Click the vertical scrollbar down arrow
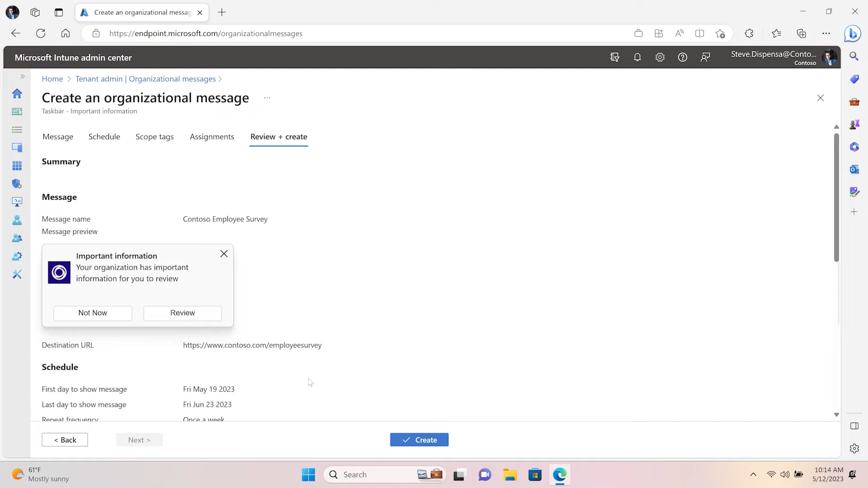This screenshot has width=868, height=488. (x=836, y=414)
